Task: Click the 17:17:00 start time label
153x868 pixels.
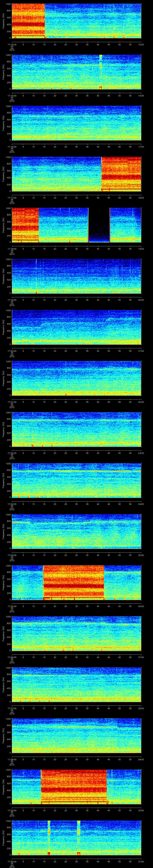Action: [x=12, y=198]
